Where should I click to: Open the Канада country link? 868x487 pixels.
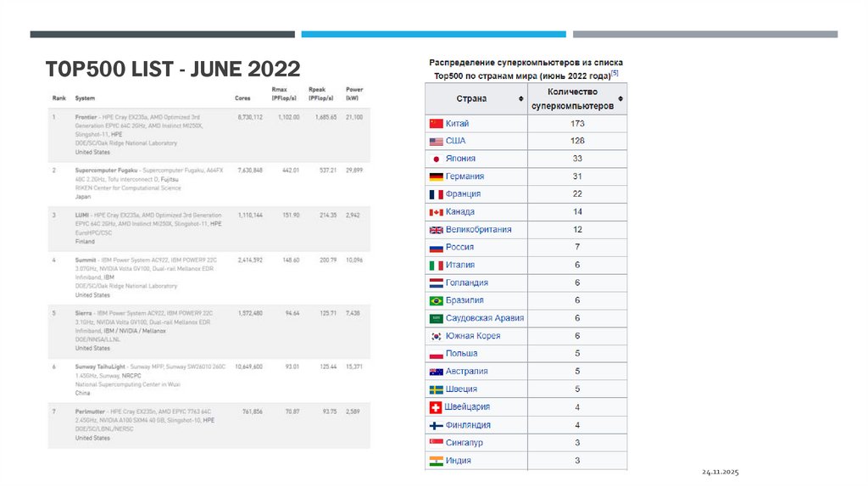[460, 211]
